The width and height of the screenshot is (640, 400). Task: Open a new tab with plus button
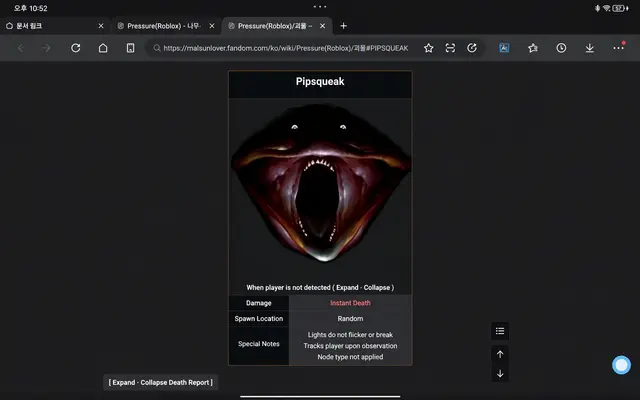click(x=343, y=26)
